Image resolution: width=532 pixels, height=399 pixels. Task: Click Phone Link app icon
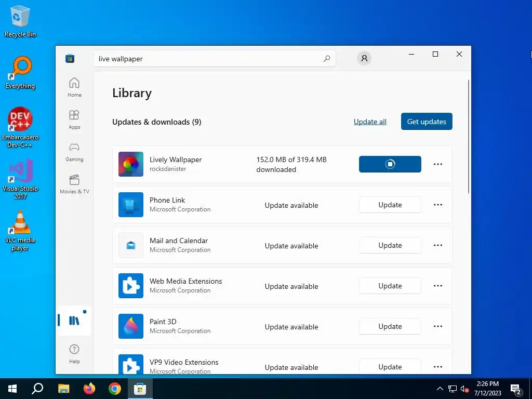pyautogui.click(x=130, y=205)
